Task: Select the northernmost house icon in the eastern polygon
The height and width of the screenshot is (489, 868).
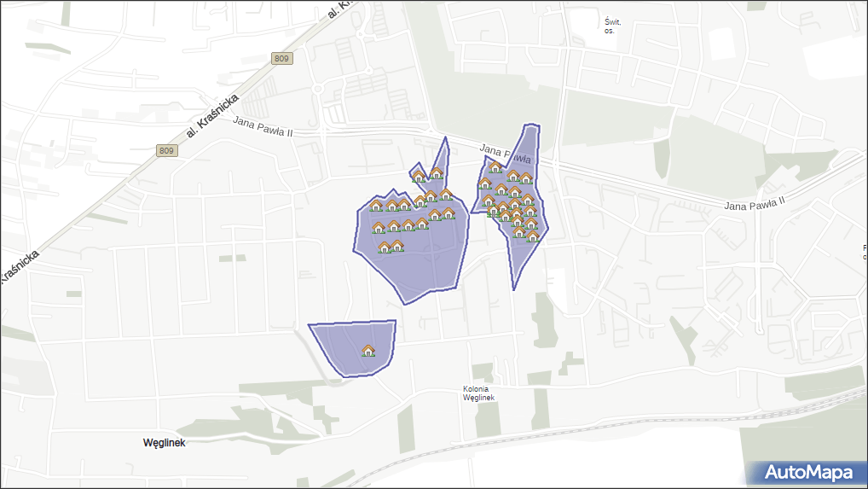Action: coord(495,166)
